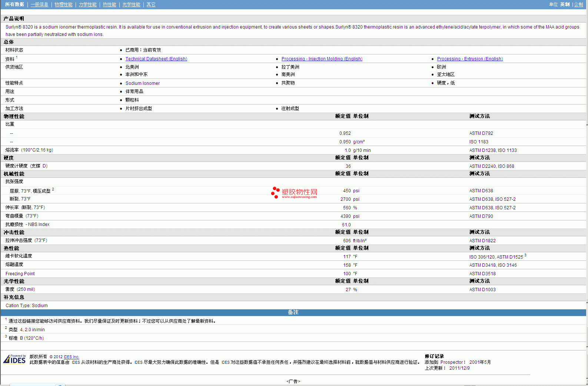Viewport: 588px width, 386px height.
Task: Go to the 物理性能 tab
Action: click(63, 4)
